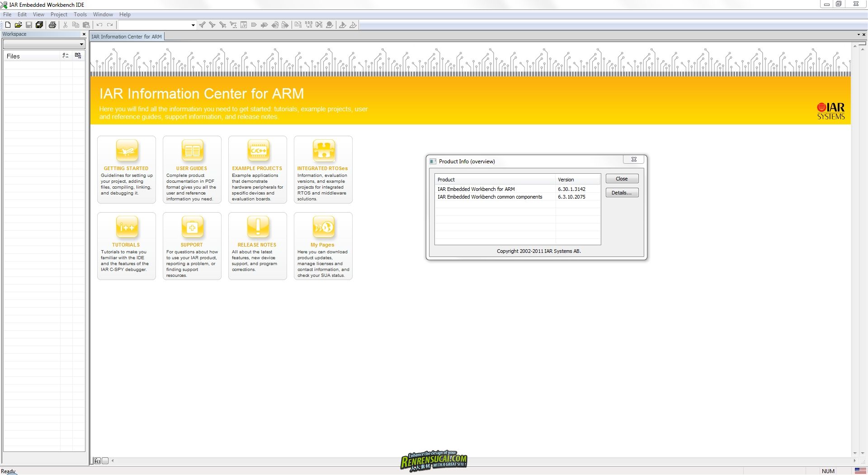Expand the toolbar quick search dropdown
Image resolution: width=868 pixels, height=475 pixels.
193,25
